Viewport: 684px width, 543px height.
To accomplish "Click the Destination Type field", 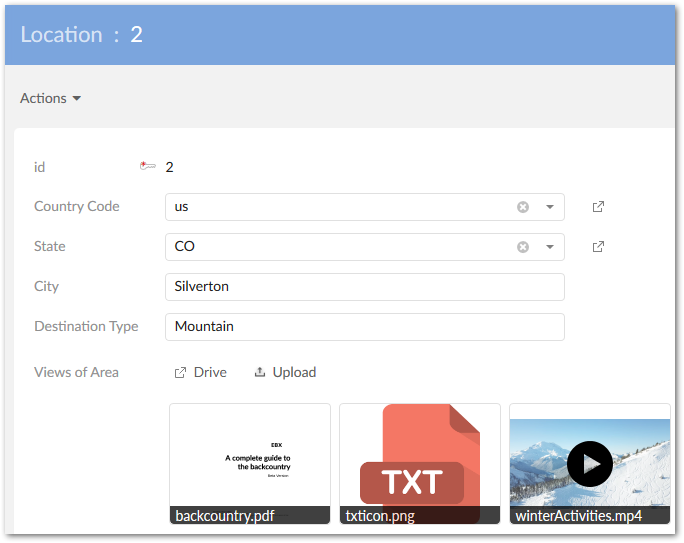I will (x=365, y=327).
